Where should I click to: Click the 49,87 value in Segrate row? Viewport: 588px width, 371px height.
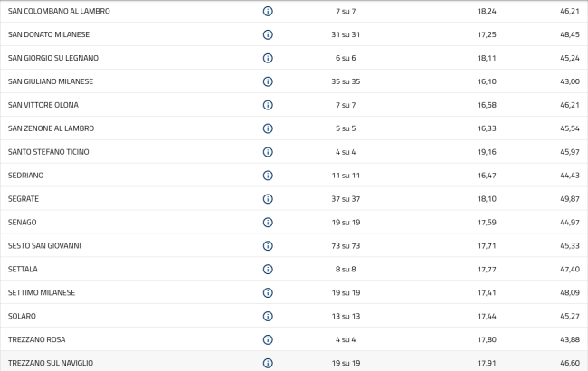click(x=569, y=199)
